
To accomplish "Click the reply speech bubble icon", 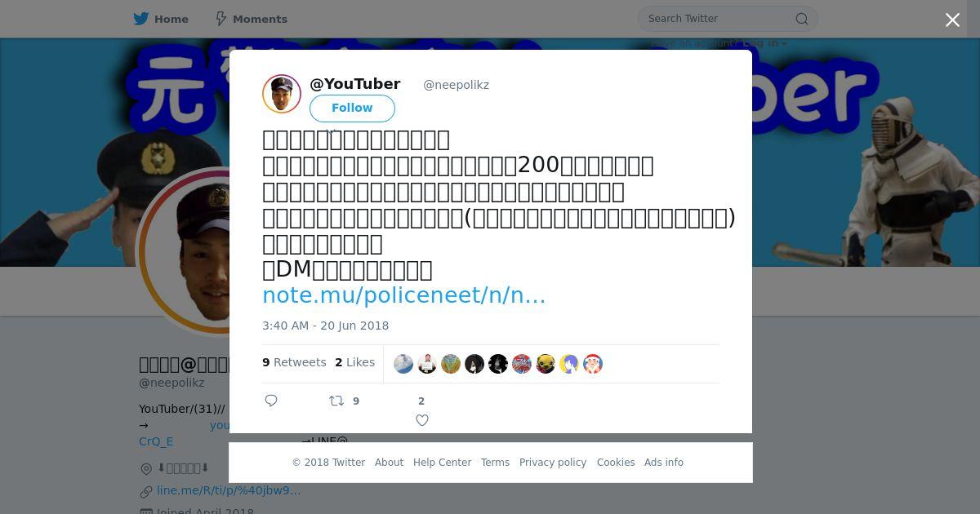I will [271, 401].
